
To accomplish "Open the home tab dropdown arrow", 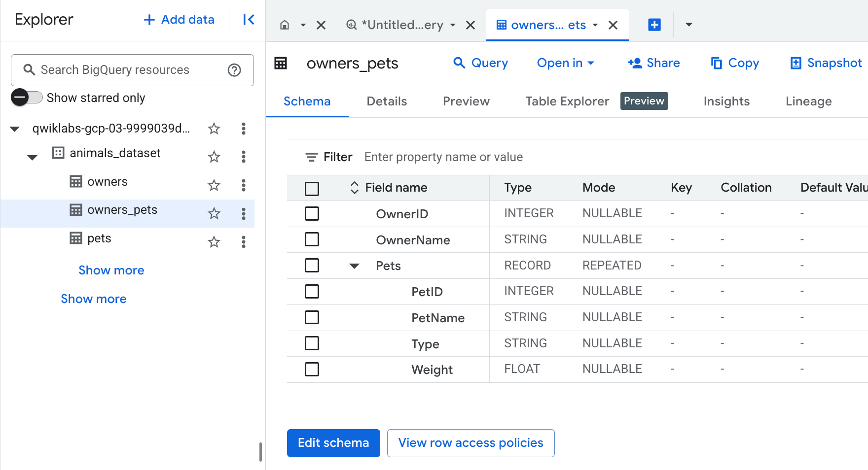I will pyautogui.click(x=303, y=25).
